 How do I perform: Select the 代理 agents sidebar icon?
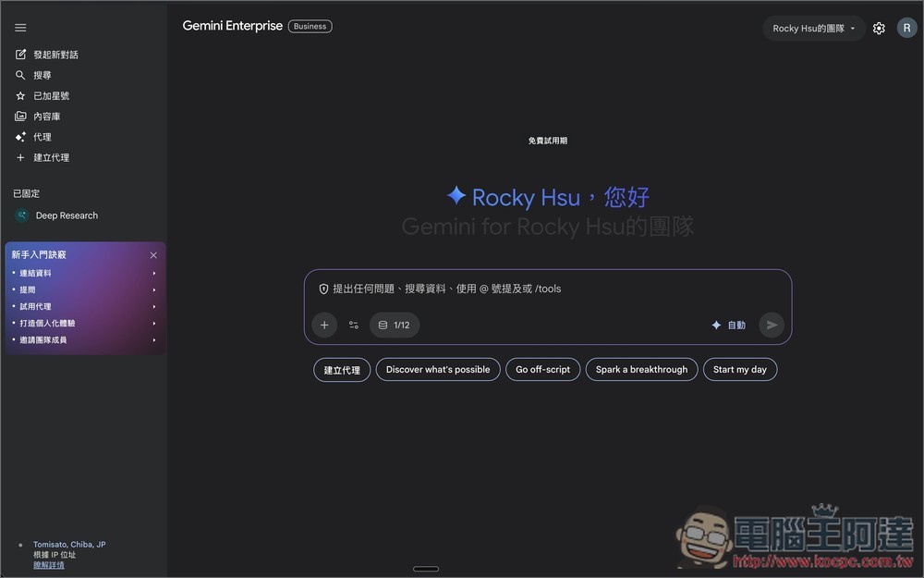(20, 136)
